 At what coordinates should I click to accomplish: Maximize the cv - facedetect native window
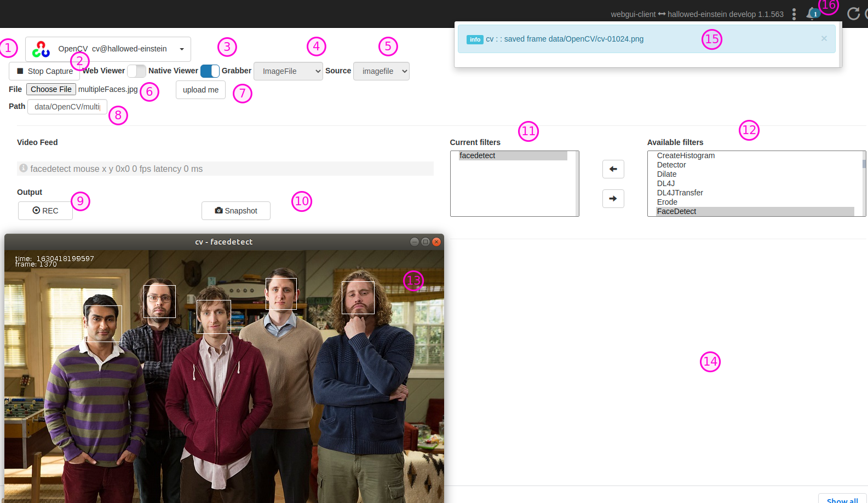[x=426, y=242]
